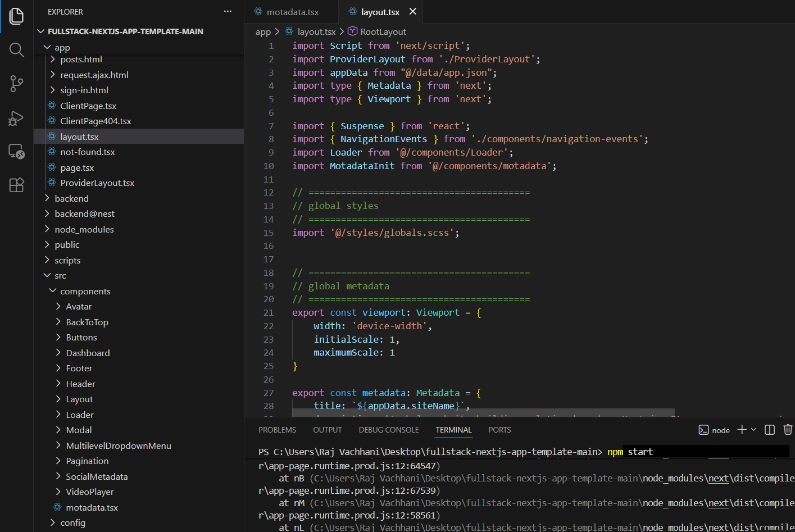Expand the MultilevelDropdownMenu folder
795x532 pixels.
point(58,445)
